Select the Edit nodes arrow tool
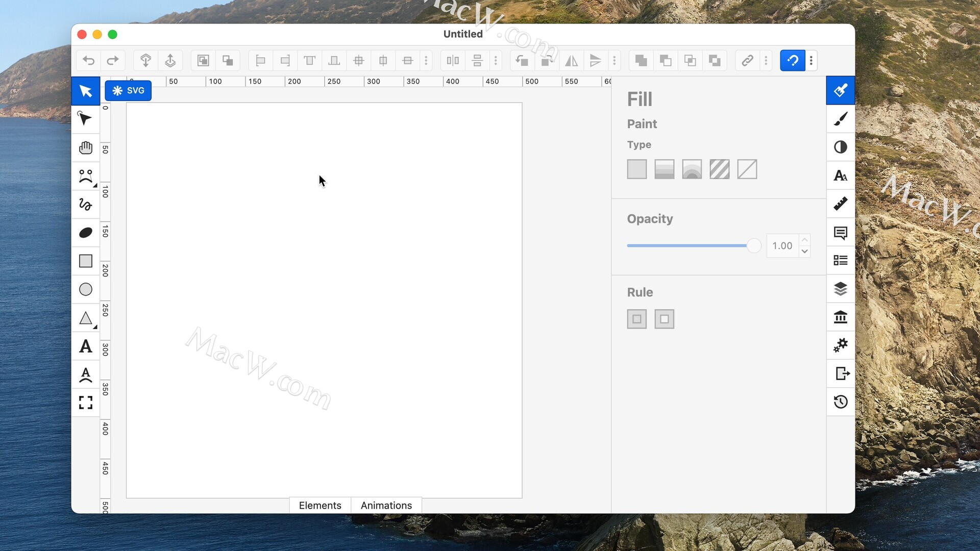 tap(86, 119)
